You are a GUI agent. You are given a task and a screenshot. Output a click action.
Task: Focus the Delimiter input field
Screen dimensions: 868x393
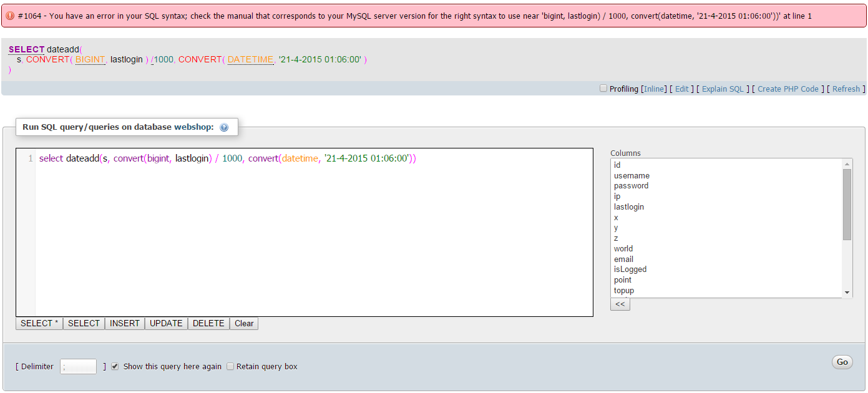click(x=79, y=366)
